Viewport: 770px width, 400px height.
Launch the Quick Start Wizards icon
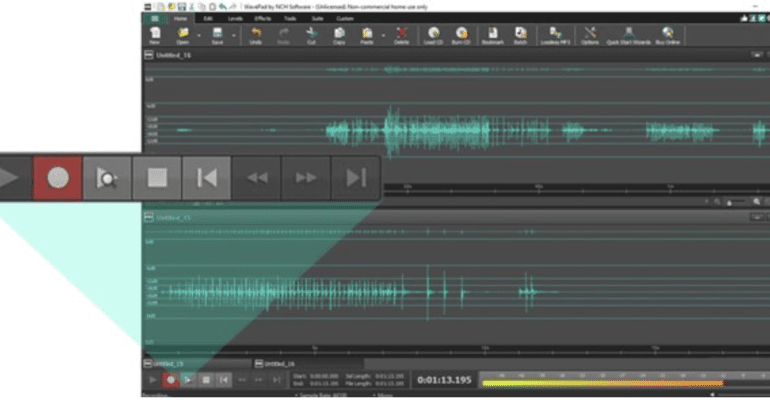[x=629, y=36]
